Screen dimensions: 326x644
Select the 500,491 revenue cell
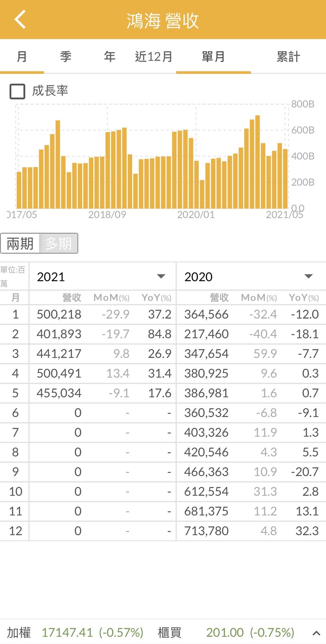coord(59,373)
